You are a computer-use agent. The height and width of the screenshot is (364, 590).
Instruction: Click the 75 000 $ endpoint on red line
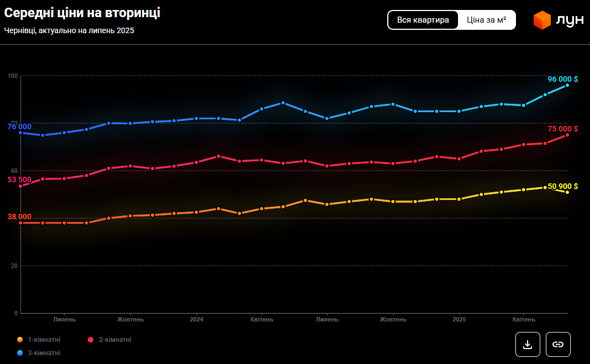click(x=567, y=135)
